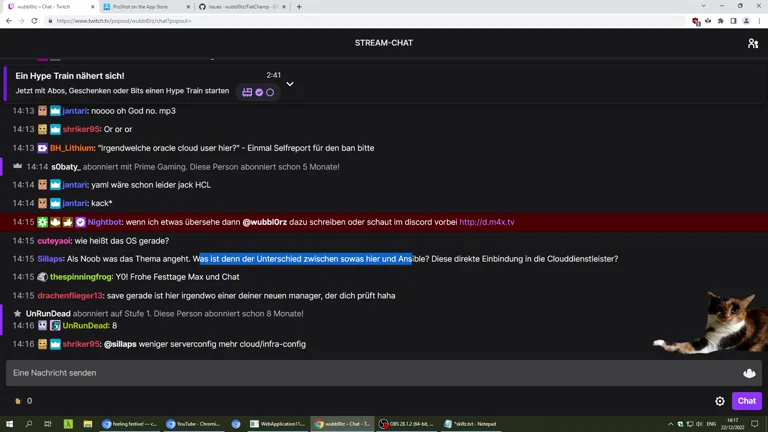The height and width of the screenshot is (432, 768).
Task: Click Nightbot's green moderator badge
Action: tap(43, 222)
